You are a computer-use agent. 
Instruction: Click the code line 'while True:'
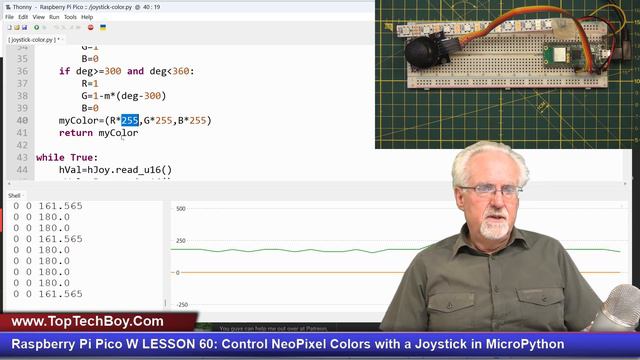tap(67, 158)
